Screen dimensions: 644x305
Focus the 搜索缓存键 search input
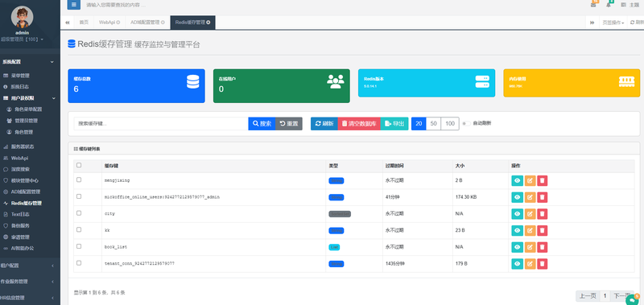160,124
